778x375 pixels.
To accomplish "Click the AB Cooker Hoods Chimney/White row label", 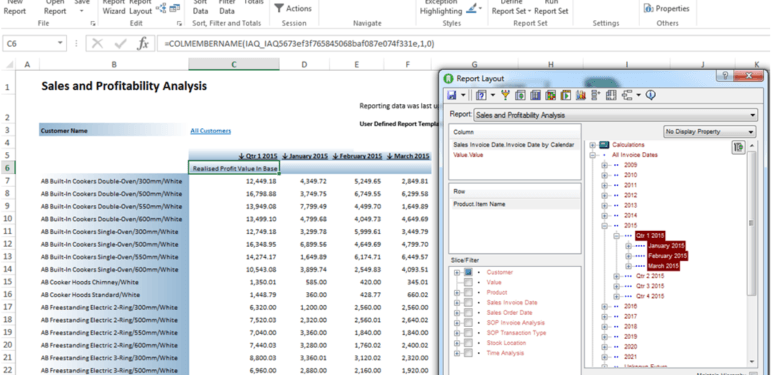I will (89, 282).
